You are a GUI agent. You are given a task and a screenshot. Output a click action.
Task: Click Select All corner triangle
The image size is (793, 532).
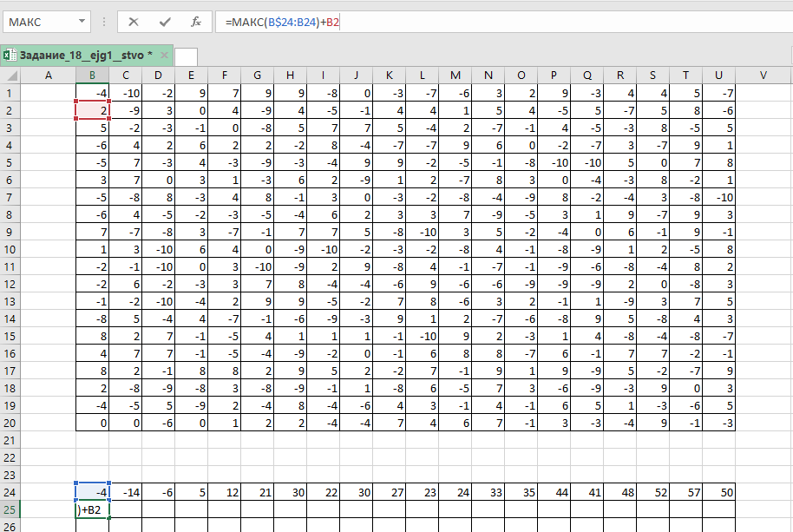click(10, 76)
